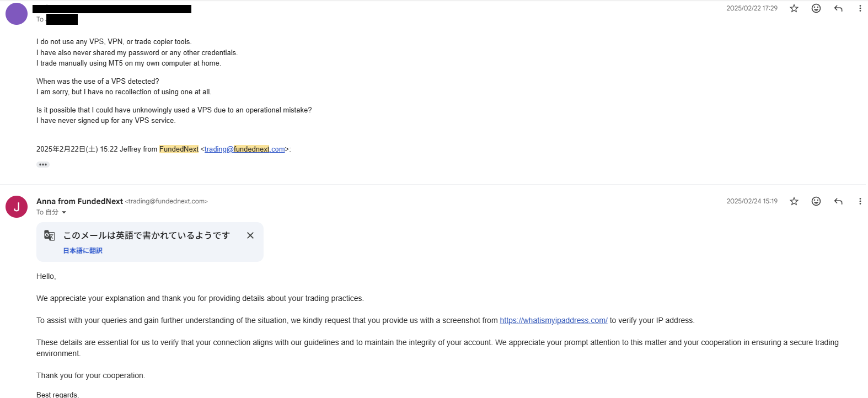Viewport: 868px width, 398px height.
Task: Click the purple sender avatar
Action: (x=17, y=14)
